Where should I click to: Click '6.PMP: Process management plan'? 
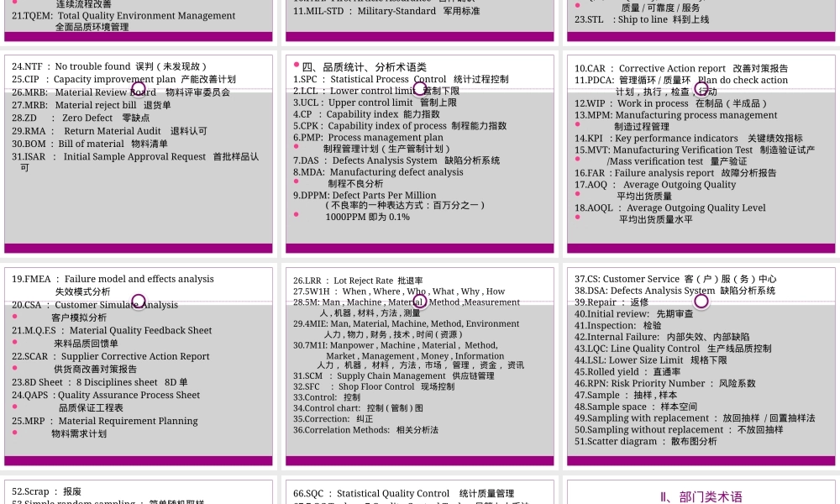pos(368,137)
